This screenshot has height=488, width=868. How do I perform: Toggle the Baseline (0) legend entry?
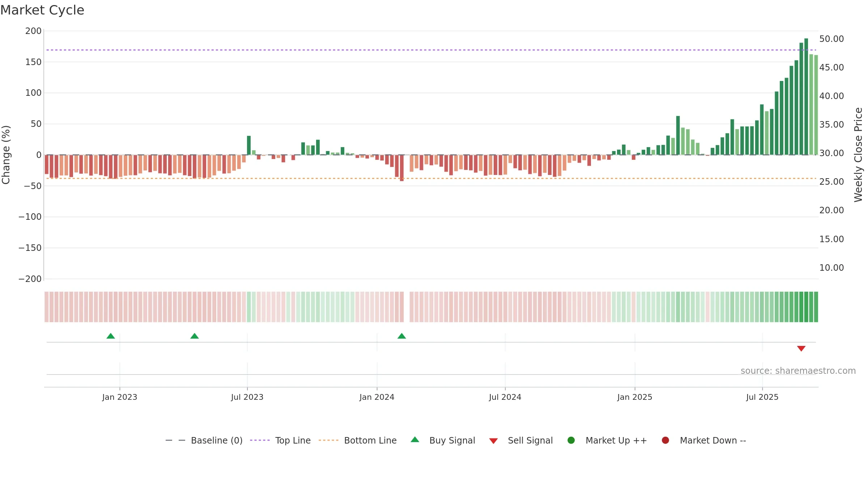(x=204, y=440)
